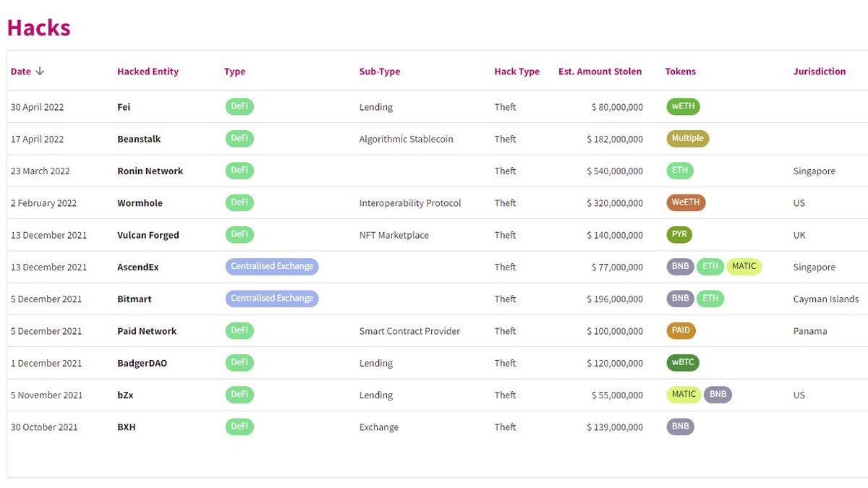
Task: Sort by the Date column arrow
Action: click(x=40, y=72)
